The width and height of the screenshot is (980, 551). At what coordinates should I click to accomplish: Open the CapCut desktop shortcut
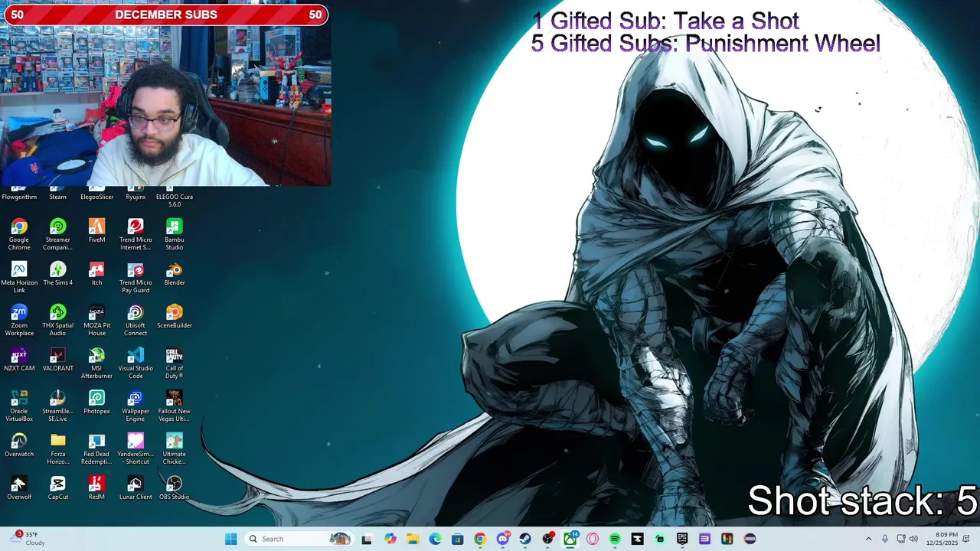[57, 488]
